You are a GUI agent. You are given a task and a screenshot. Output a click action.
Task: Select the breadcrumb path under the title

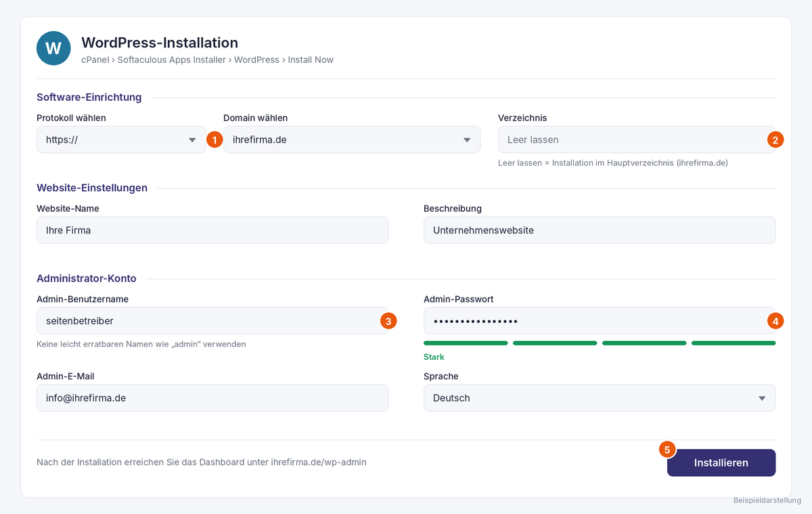[x=207, y=60]
